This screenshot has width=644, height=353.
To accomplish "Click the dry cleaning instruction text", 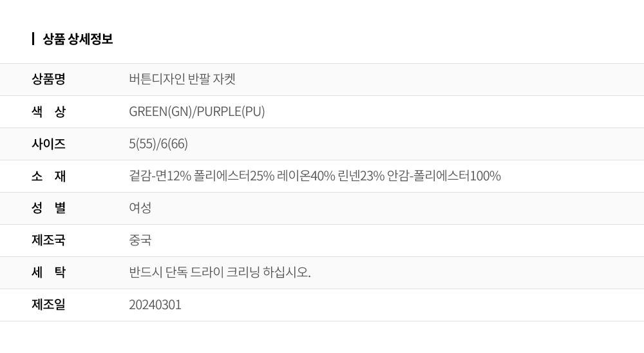I will pos(220,272).
